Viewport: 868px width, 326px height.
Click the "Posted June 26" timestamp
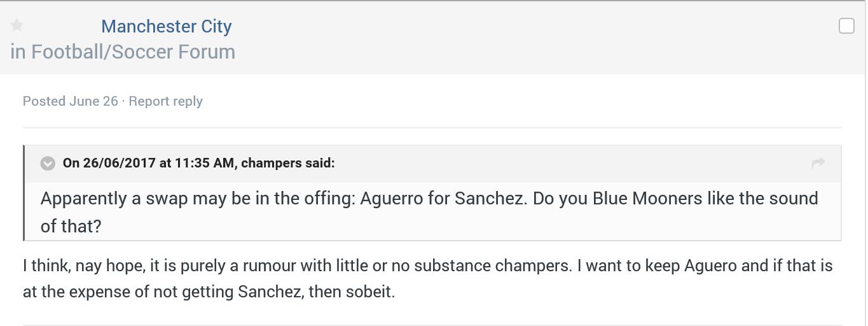click(70, 101)
